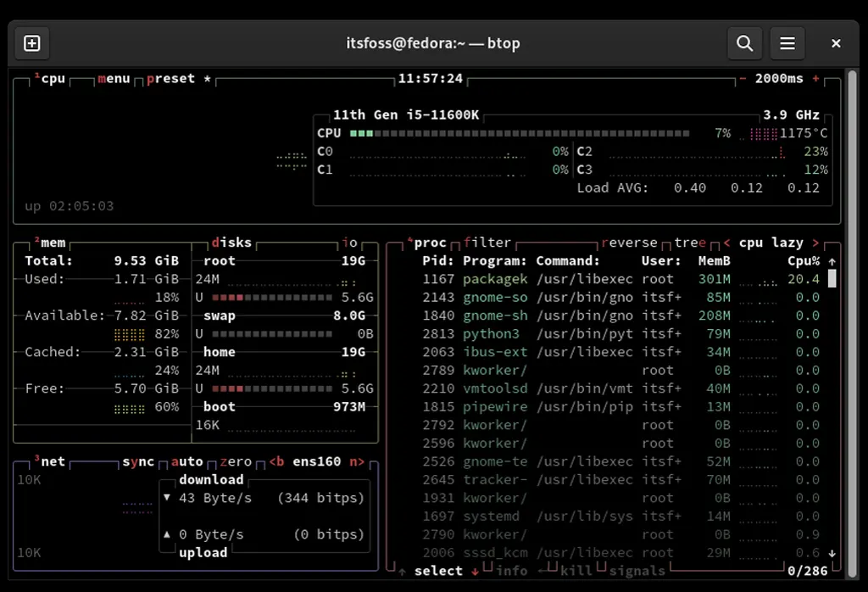Image resolution: width=868 pixels, height=592 pixels.
Task: Switch to previous network interface
Action: [277, 461]
